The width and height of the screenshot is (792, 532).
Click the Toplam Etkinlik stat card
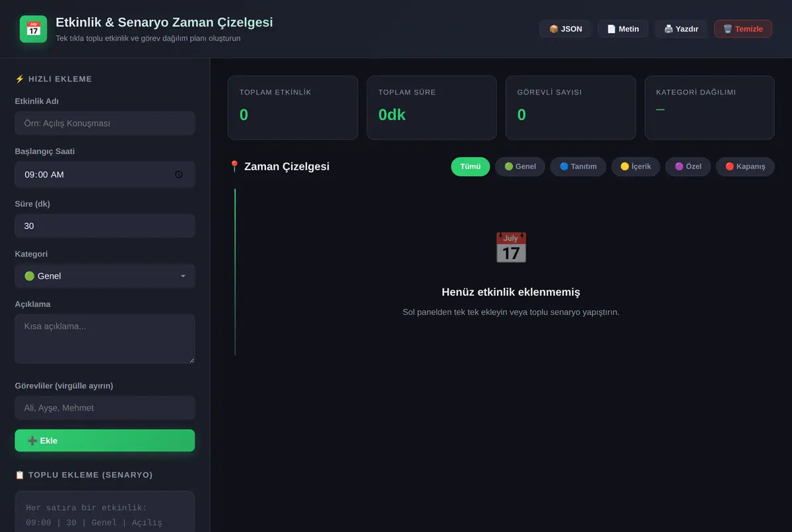[293, 108]
